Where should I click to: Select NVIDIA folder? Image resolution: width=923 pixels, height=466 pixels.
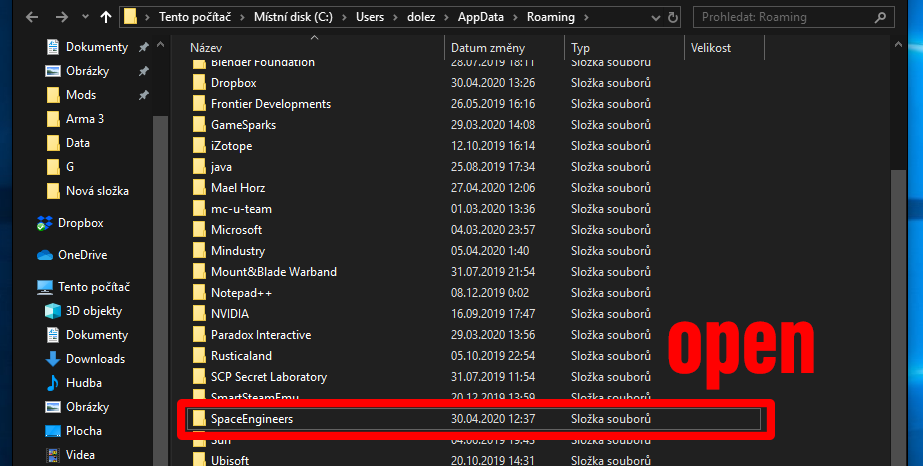point(474,314)
